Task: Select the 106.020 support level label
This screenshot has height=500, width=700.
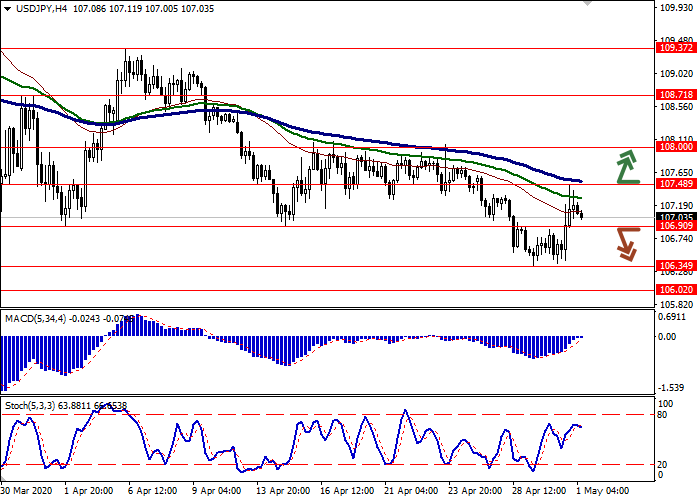Action: pyautogui.click(x=676, y=290)
